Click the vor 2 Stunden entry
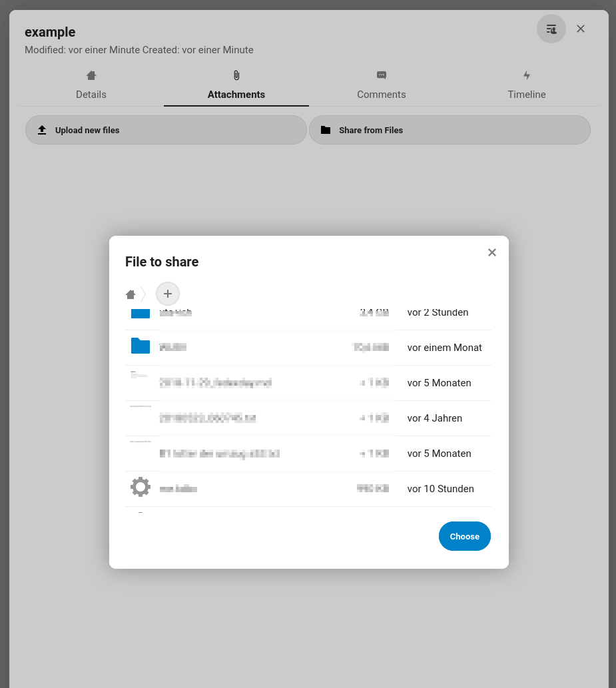Screen dimensions: 616x688 point(438,312)
